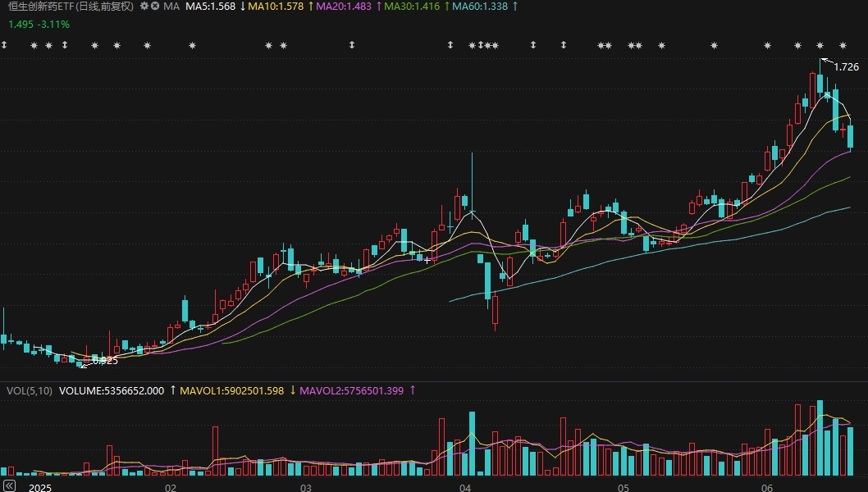
Task: Click the price change text 1.495 -3.11%
Action: click(x=39, y=25)
